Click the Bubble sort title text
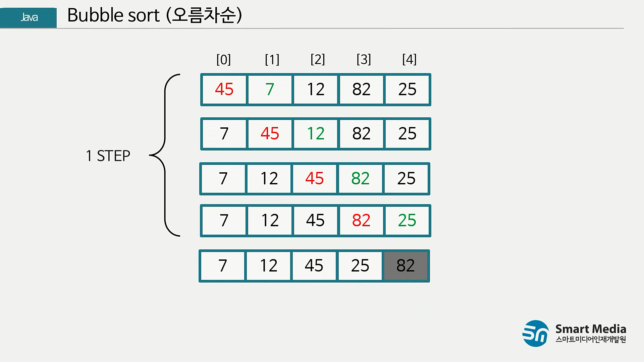644x362 pixels. tap(154, 15)
